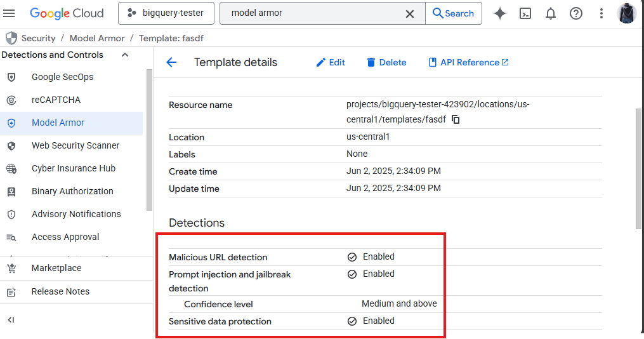The image size is (644, 339).
Task: Open API Reference external link
Action: coord(469,62)
